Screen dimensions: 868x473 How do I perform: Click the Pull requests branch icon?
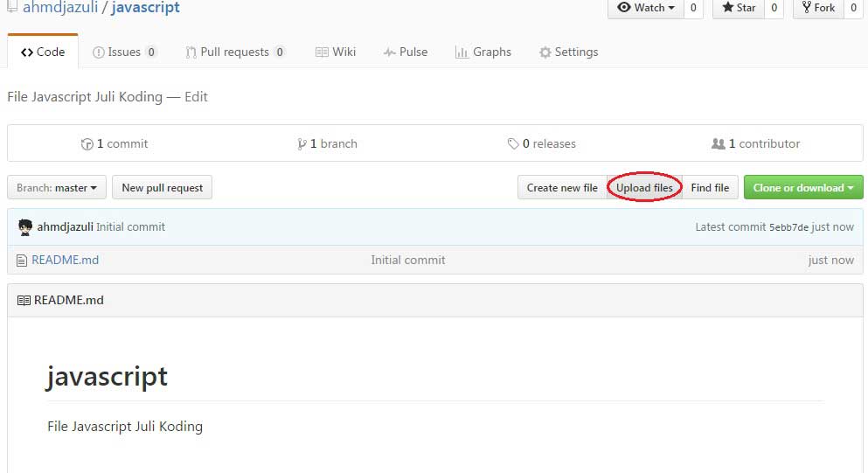point(191,52)
